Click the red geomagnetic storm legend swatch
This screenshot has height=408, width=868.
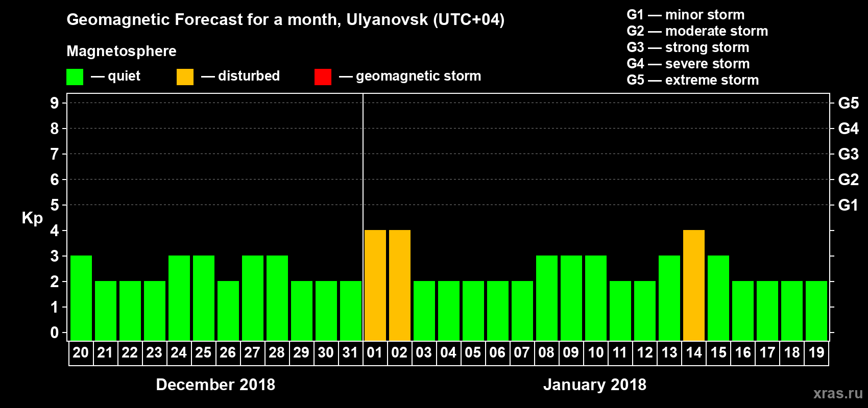pyautogui.click(x=323, y=77)
